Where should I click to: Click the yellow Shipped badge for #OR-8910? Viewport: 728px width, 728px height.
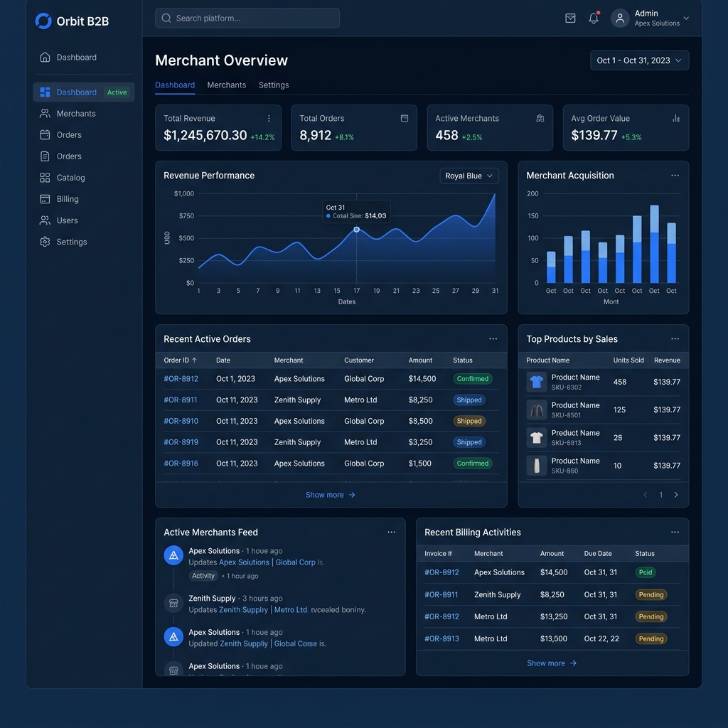[x=469, y=421]
